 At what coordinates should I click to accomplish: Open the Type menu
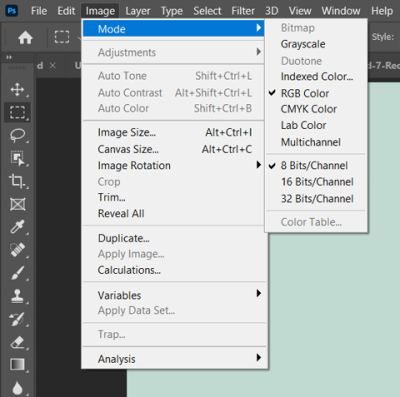pos(172,11)
